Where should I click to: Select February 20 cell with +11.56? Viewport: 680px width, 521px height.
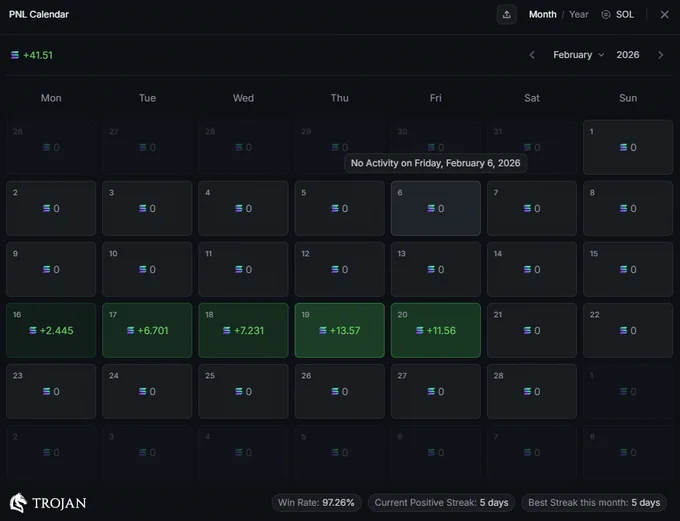tap(436, 330)
